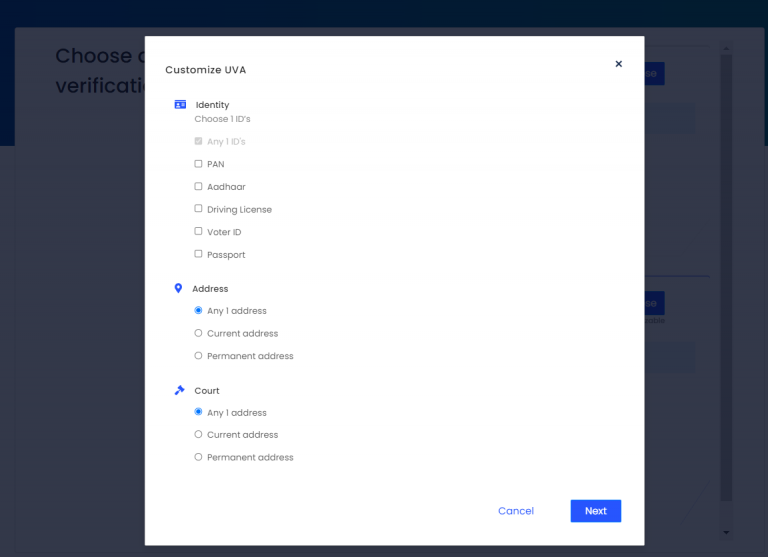Screen dimensions: 768x557
Task: Click the page vertical scrollbar
Action: coord(726,280)
